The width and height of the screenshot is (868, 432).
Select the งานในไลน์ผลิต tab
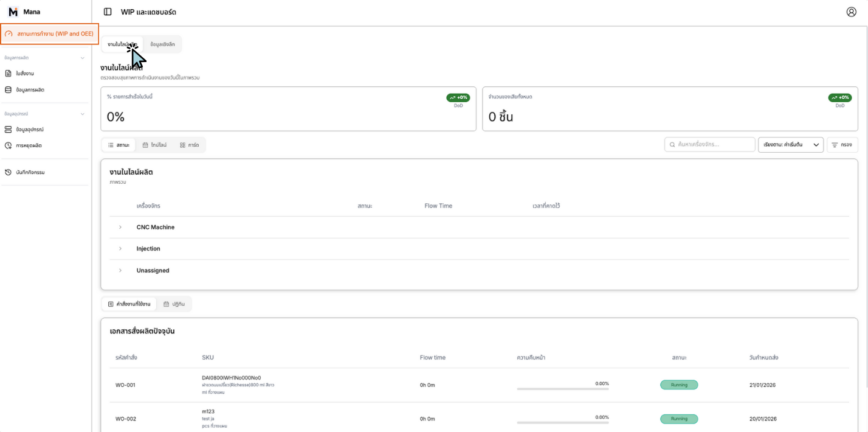122,44
